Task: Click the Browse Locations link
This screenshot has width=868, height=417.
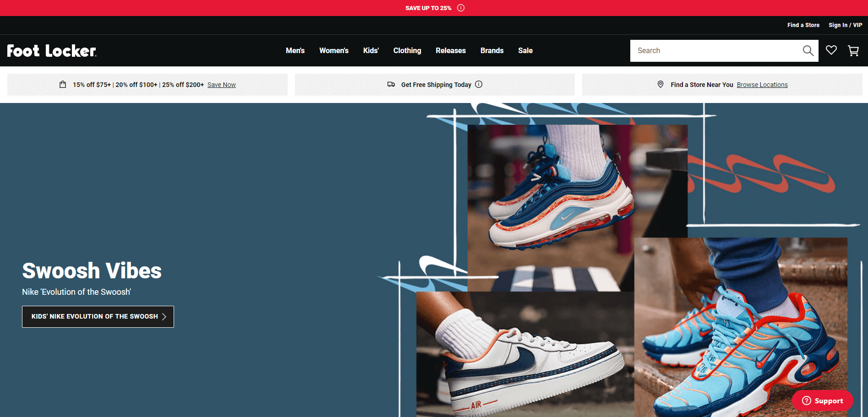Action: (762, 85)
